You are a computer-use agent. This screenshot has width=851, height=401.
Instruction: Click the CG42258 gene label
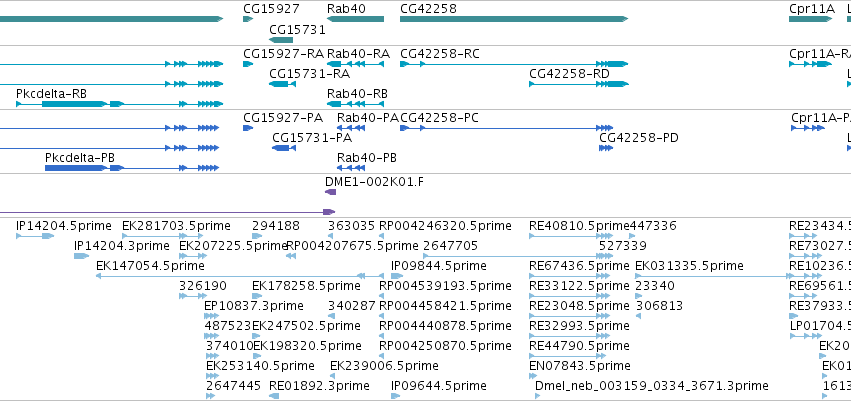[x=428, y=9]
